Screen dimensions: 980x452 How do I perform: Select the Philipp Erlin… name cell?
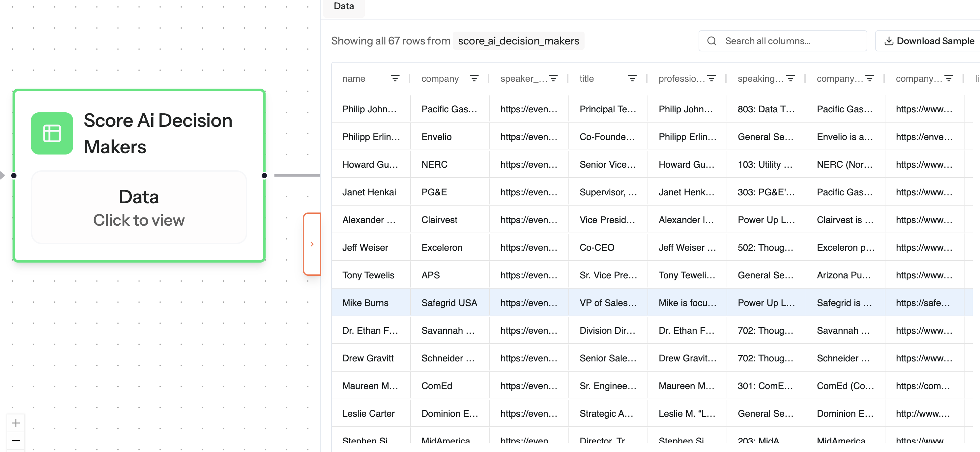tap(371, 137)
